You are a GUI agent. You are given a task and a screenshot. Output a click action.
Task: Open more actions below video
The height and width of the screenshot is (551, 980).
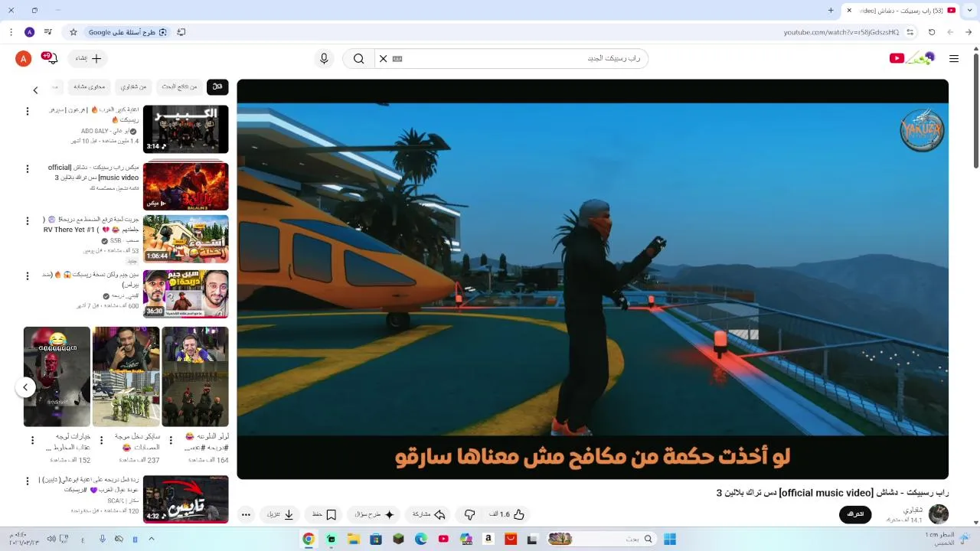tap(246, 514)
